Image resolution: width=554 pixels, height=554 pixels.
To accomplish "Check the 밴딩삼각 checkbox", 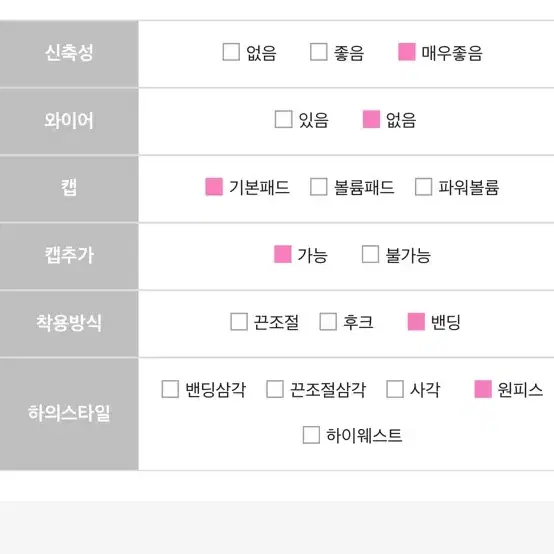I will (170, 389).
